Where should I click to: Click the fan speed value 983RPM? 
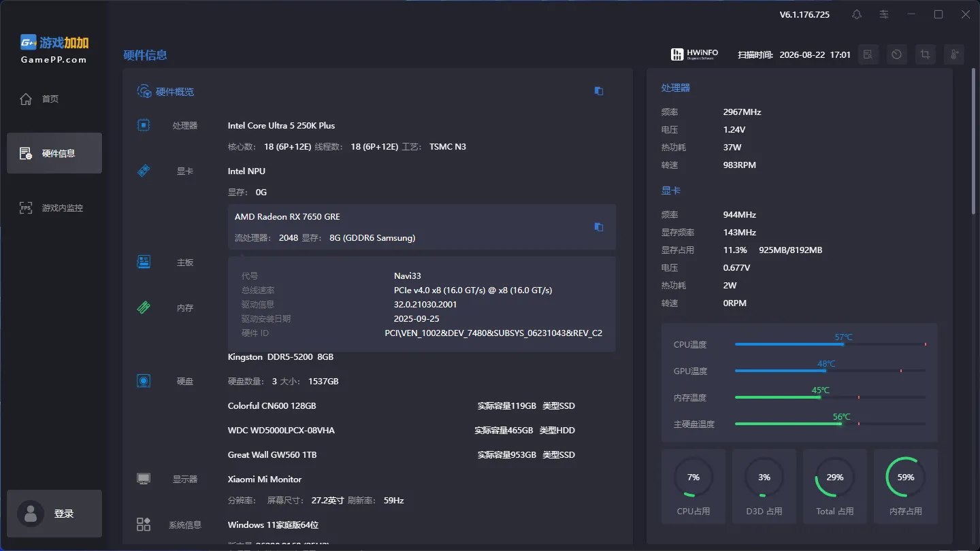tap(740, 165)
